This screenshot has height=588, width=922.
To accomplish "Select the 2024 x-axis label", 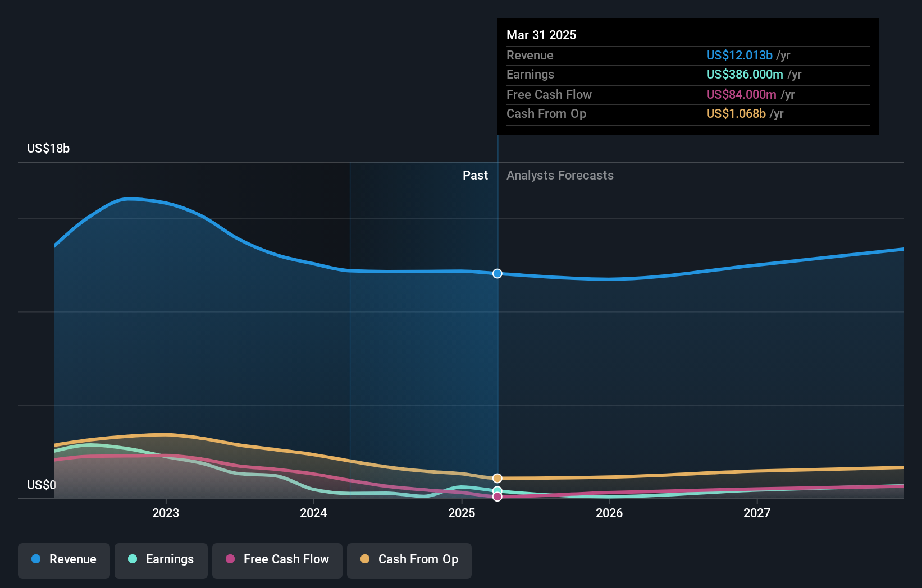I will pos(313,513).
